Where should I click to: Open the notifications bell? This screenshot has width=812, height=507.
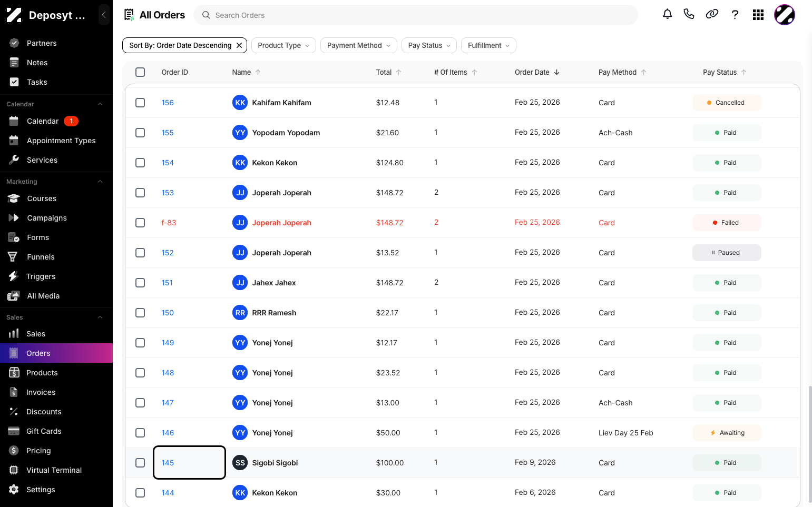coord(667,14)
